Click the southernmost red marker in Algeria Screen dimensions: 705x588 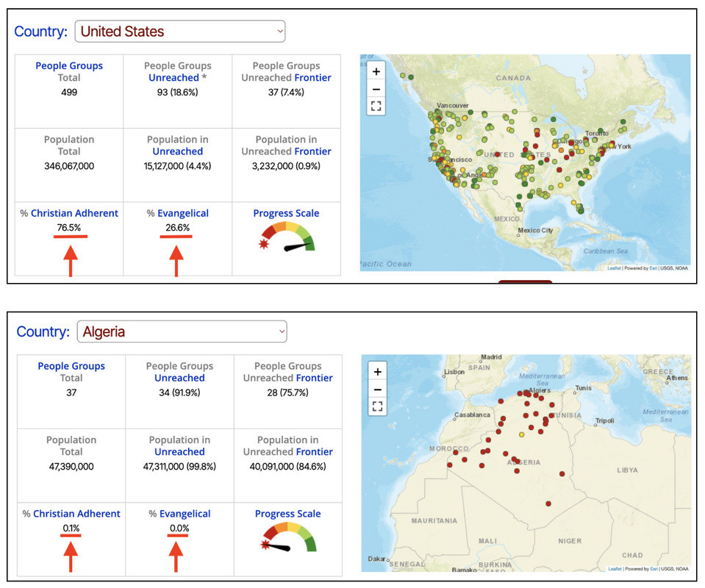(x=548, y=504)
